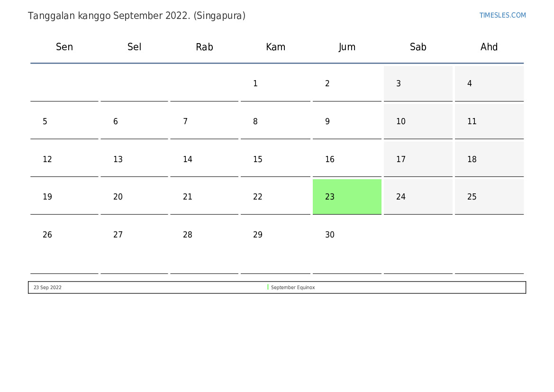This screenshot has height=392, width=554.
Task: Click on date 19 in the Monday column
Action: coord(47,197)
